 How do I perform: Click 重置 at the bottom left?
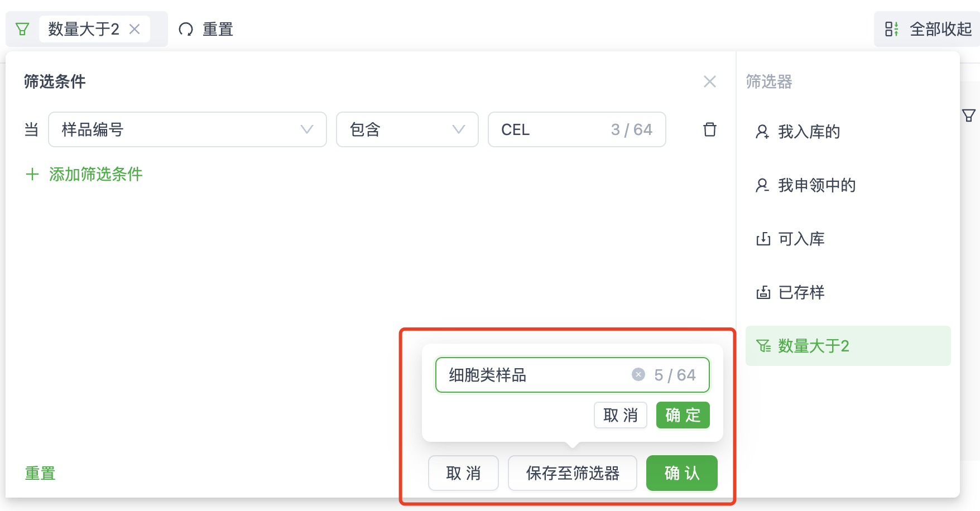tap(39, 473)
